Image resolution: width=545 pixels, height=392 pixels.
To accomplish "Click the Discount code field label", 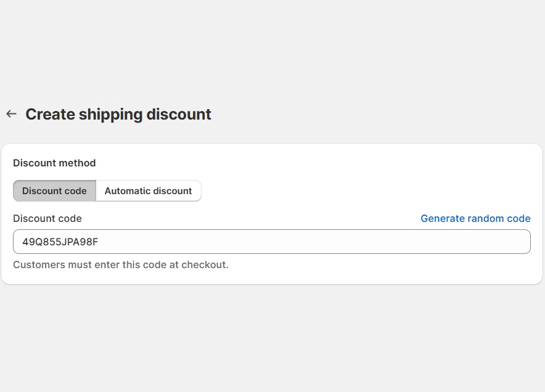I will tap(47, 219).
